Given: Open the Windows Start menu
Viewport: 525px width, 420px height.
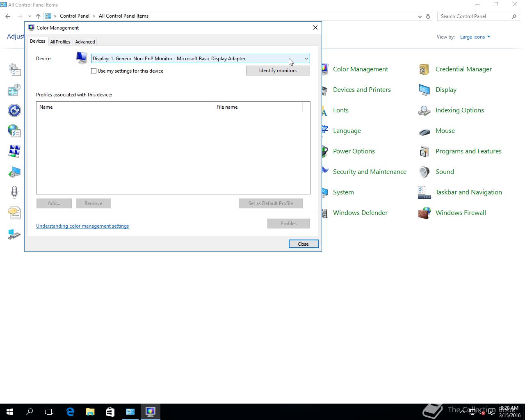Looking at the screenshot, I should 10,411.
